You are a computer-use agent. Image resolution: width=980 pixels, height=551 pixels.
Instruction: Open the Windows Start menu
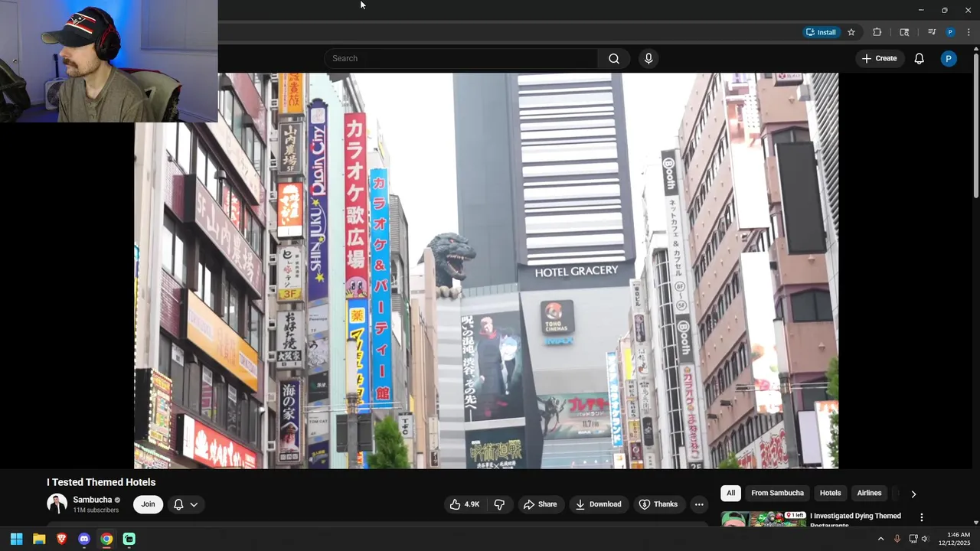16,539
